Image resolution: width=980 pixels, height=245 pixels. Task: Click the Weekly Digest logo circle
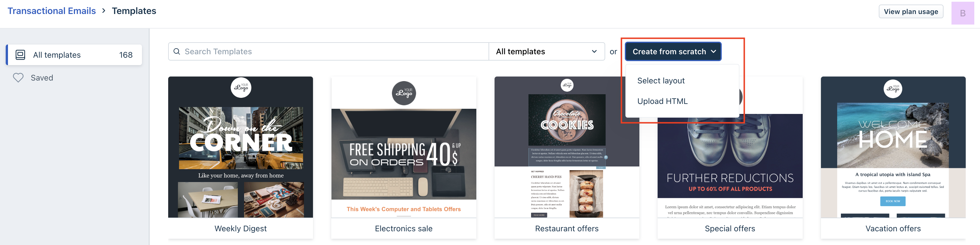pyautogui.click(x=241, y=88)
